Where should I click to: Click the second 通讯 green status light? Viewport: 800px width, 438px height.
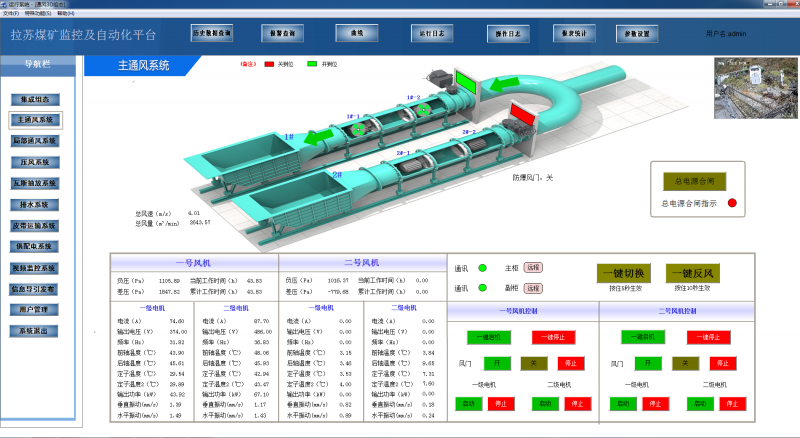[x=482, y=288]
